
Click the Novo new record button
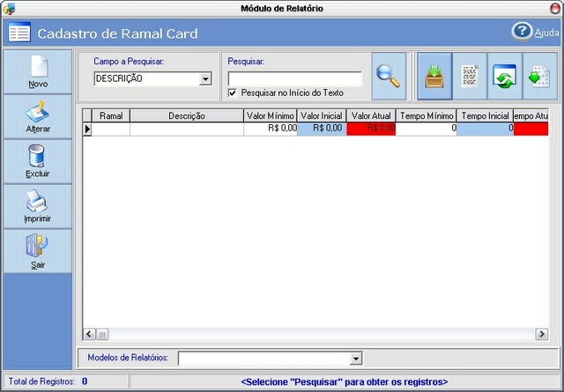(x=38, y=72)
